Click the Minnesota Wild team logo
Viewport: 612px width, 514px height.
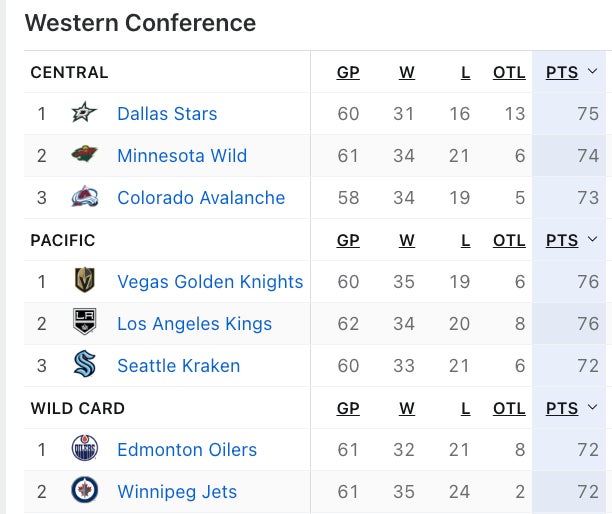tap(85, 156)
